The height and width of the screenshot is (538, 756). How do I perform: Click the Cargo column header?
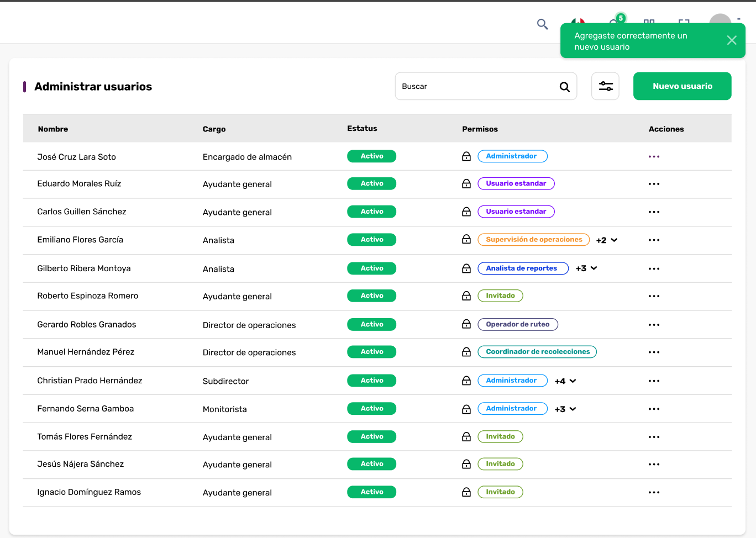tap(214, 129)
